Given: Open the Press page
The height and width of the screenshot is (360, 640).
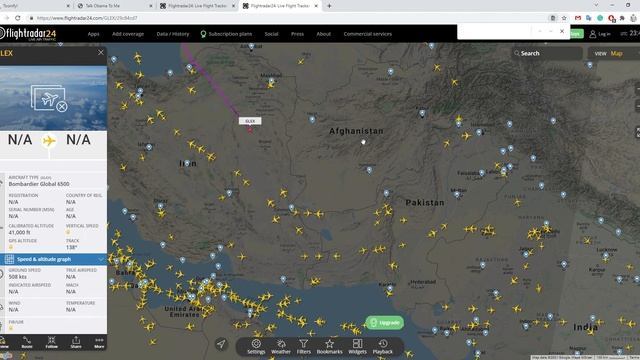Looking at the screenshot, I should click(297, 34).
